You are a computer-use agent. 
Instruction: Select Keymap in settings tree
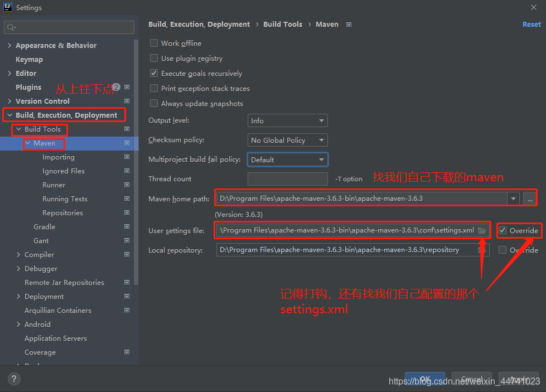pos(29,59)
